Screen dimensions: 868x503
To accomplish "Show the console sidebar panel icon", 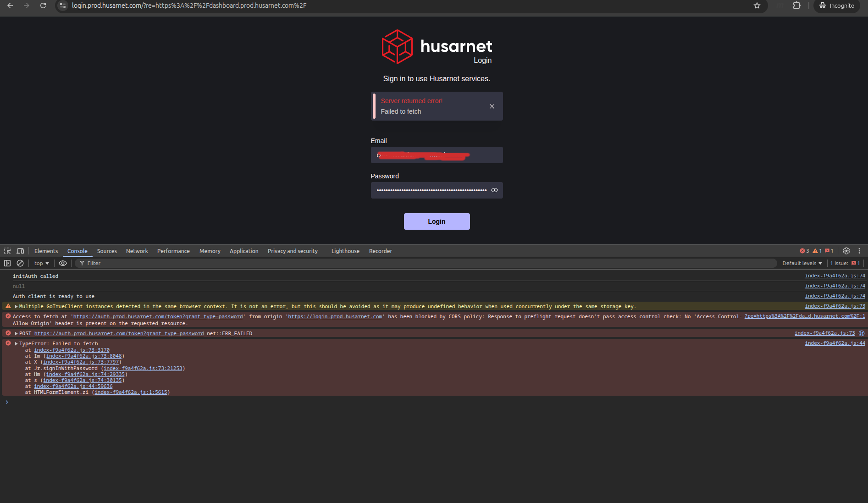I will tap(7, 263).
